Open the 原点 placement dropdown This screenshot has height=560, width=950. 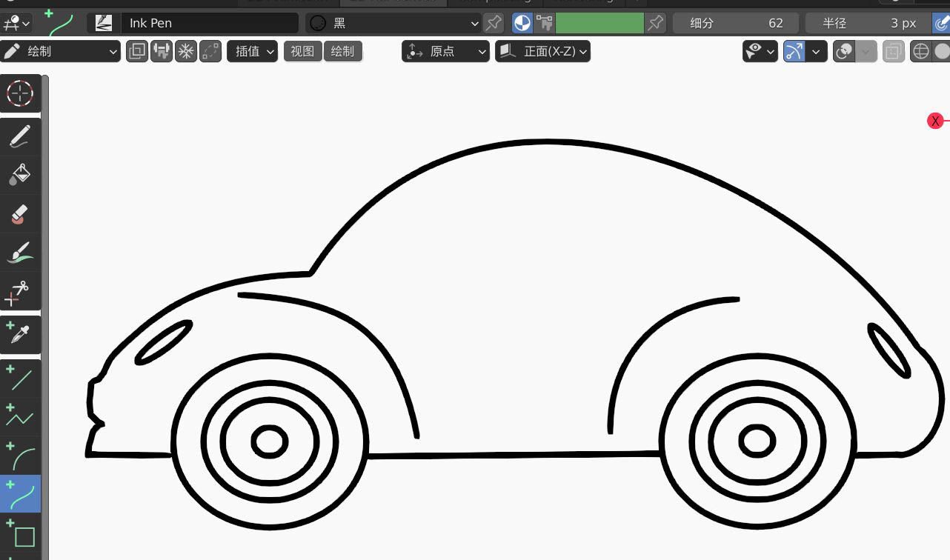point(445,51)
